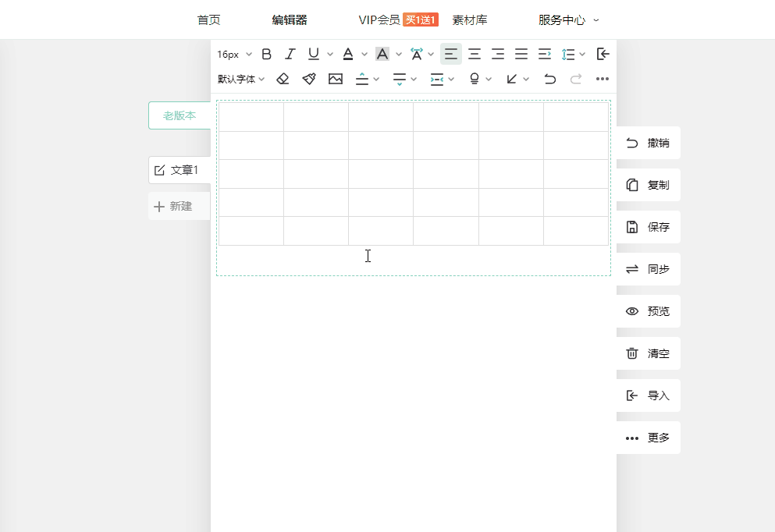The width and height of the screenshot is (775, 532).
Task: Expand the diagonal arrow tool options
Action: point(526,79)
